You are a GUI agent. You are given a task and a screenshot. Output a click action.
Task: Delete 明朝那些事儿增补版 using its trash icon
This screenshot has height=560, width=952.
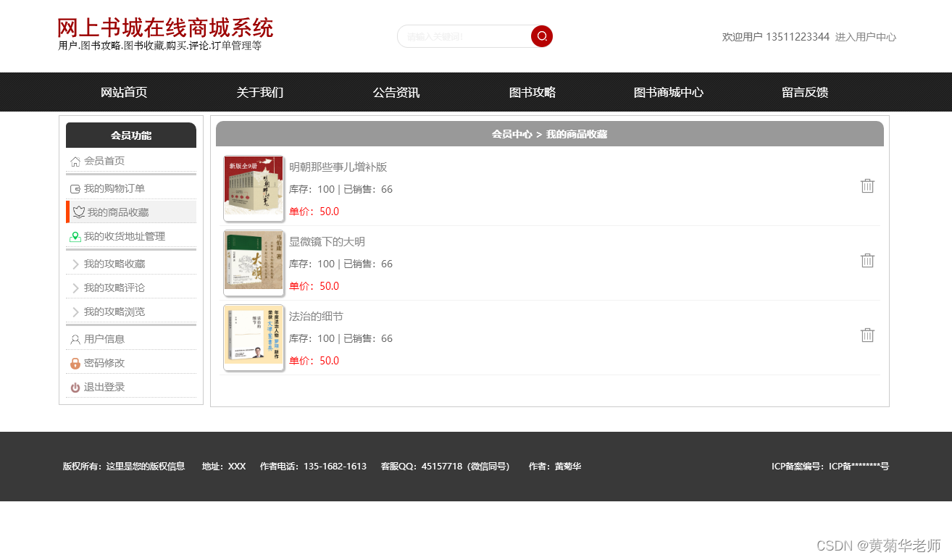867,185
